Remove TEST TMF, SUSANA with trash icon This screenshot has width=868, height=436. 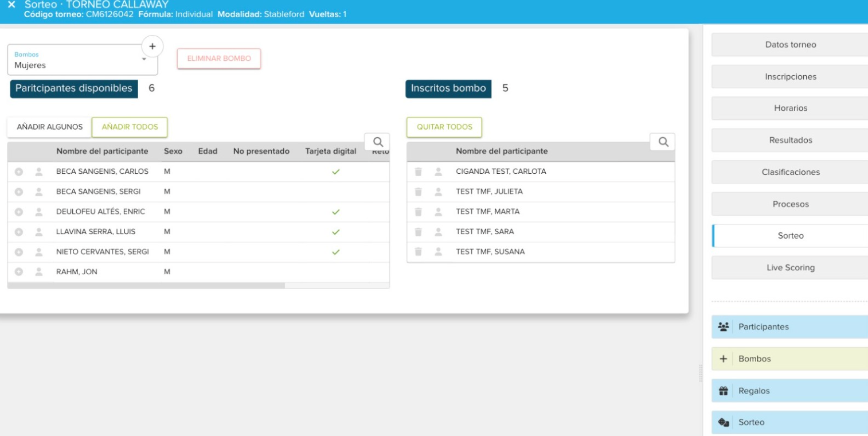419,252
